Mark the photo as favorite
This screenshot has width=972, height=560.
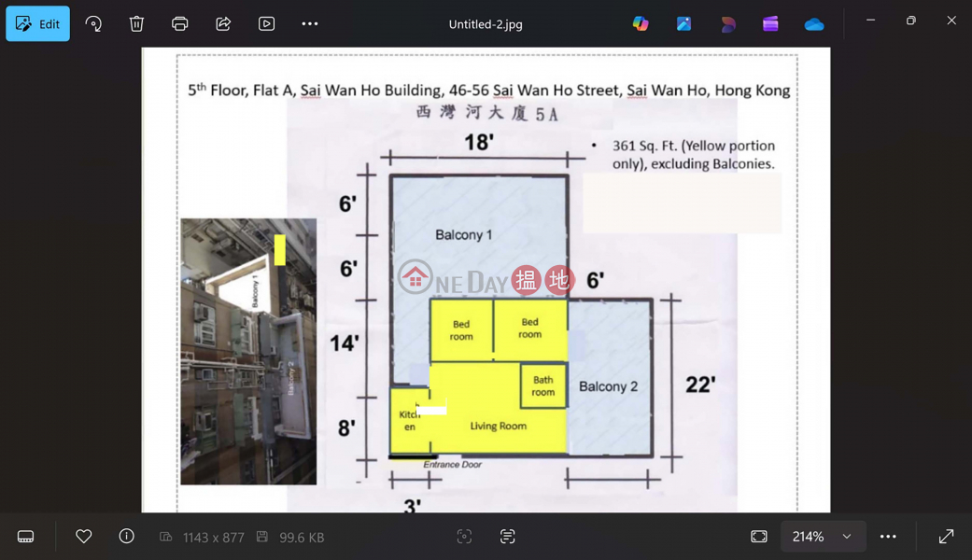point(83,537)
